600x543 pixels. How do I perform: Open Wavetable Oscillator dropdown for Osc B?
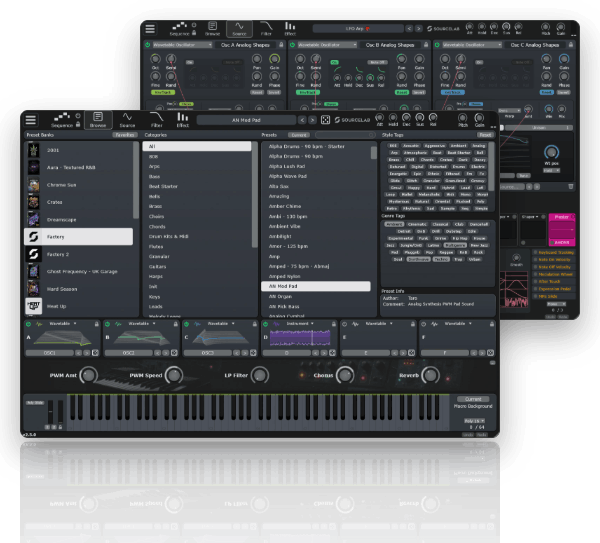click(x=327, y=45)
